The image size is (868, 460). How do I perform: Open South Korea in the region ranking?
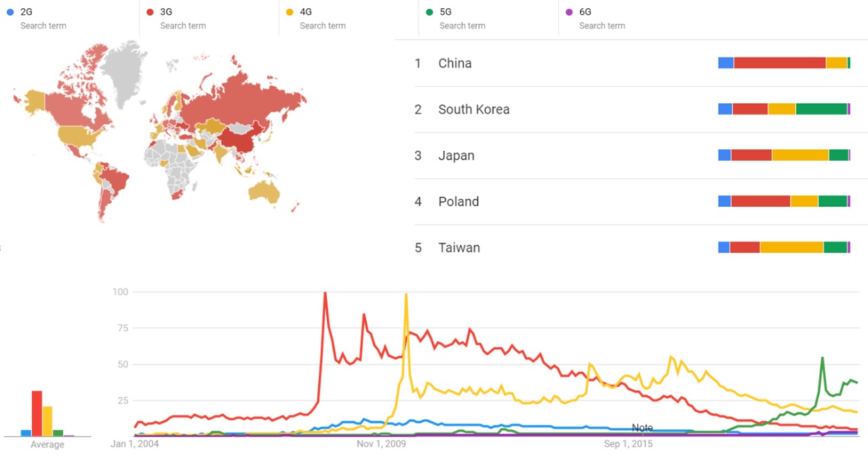point(473,109)
